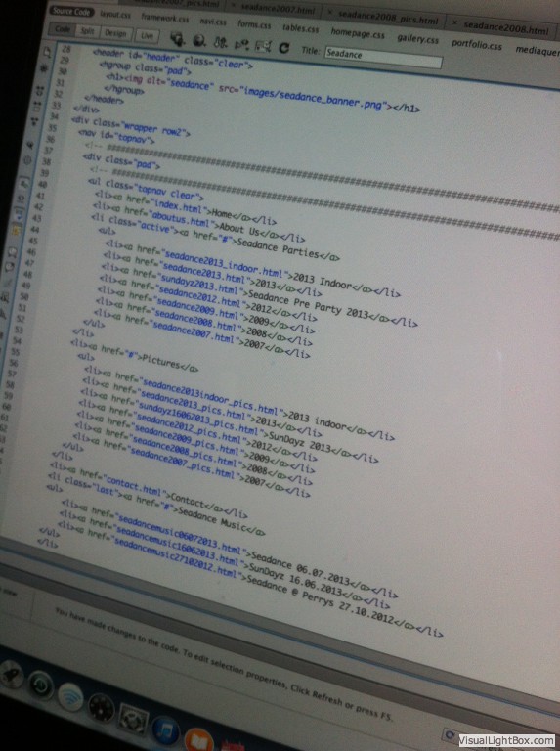Click the sundayz16062013_pics.html SunDayz line

[x=229, y=426]
